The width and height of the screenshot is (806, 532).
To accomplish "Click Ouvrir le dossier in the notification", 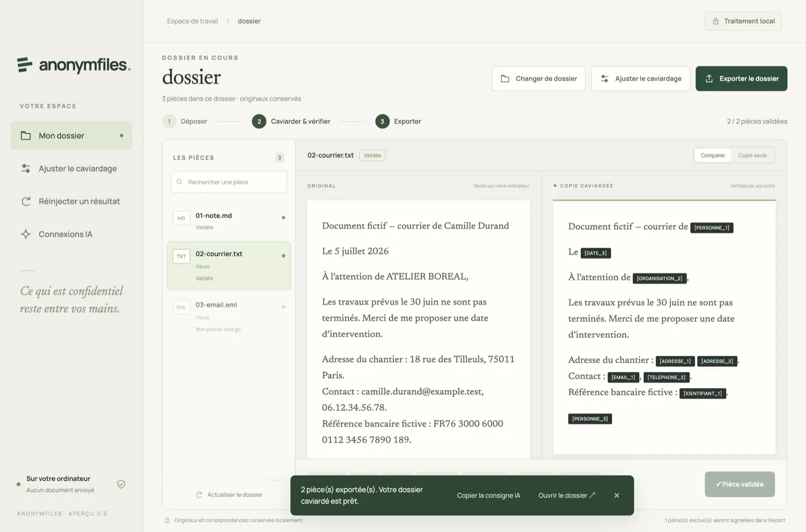I will 567,495.
